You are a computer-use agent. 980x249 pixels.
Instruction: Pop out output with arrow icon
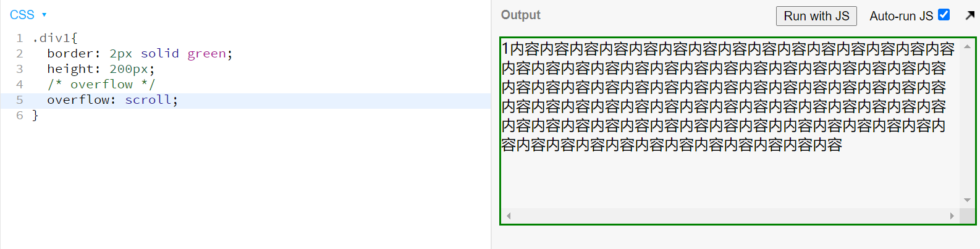click(970, 15)
